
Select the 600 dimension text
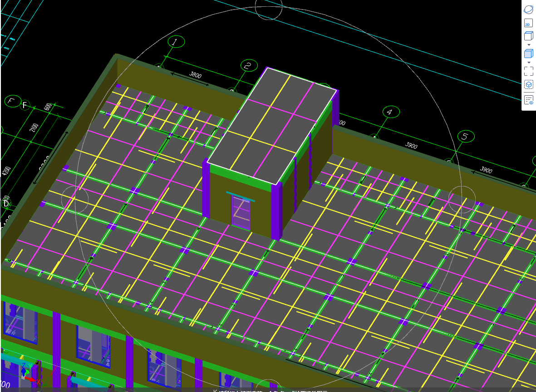[x=48, y=107]
